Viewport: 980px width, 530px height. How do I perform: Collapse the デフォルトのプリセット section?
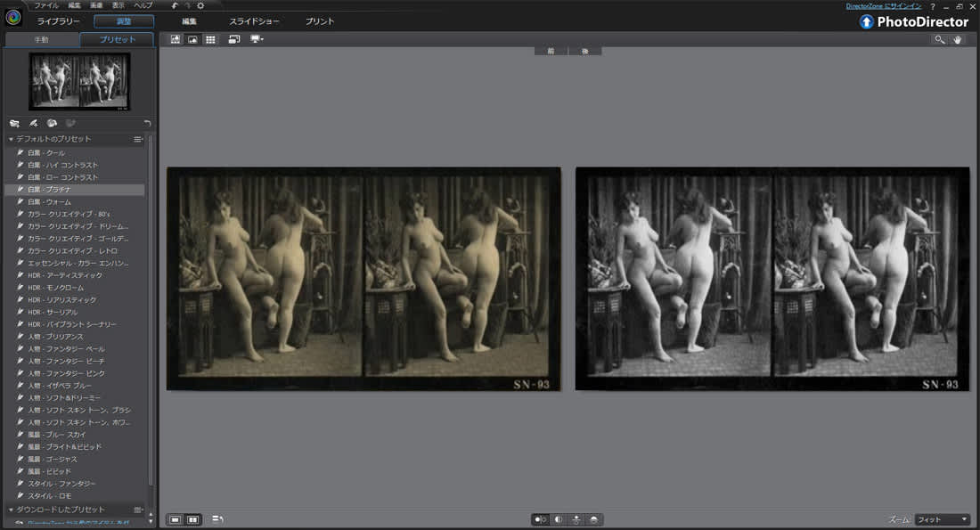[x=11, y=140]
